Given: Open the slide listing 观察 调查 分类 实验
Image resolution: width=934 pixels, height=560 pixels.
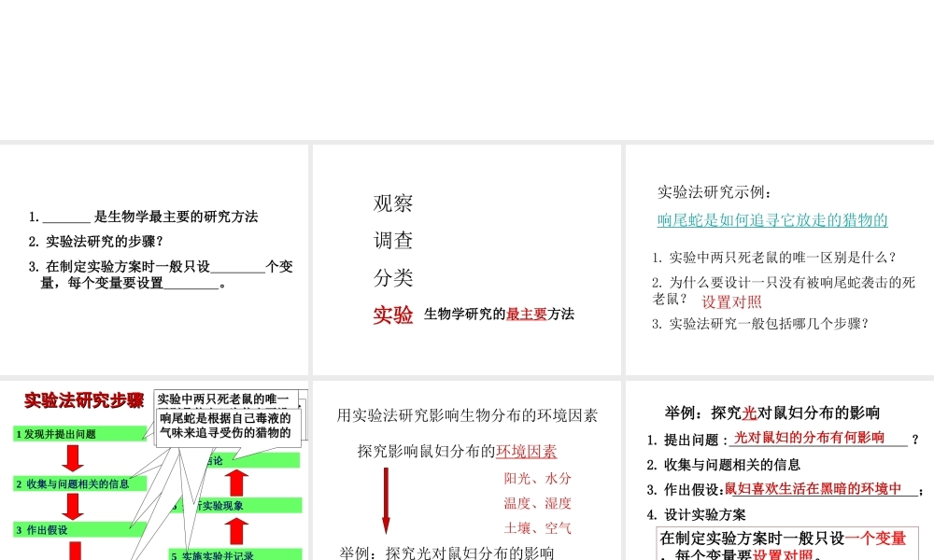Looking at the screenshot, I should pyautogui.click(x=466, y=259).
